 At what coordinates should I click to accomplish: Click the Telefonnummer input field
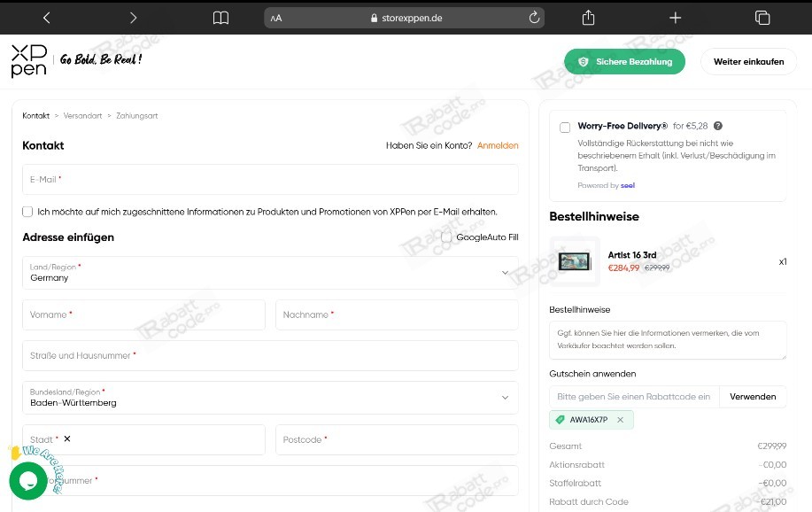coord(270,480)
